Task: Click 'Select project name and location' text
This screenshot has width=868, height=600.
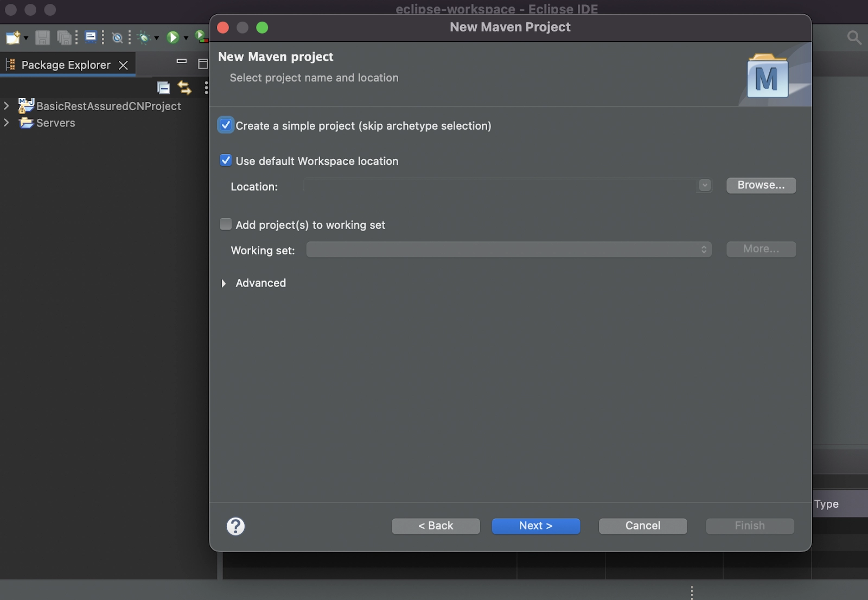Action: 314,78
